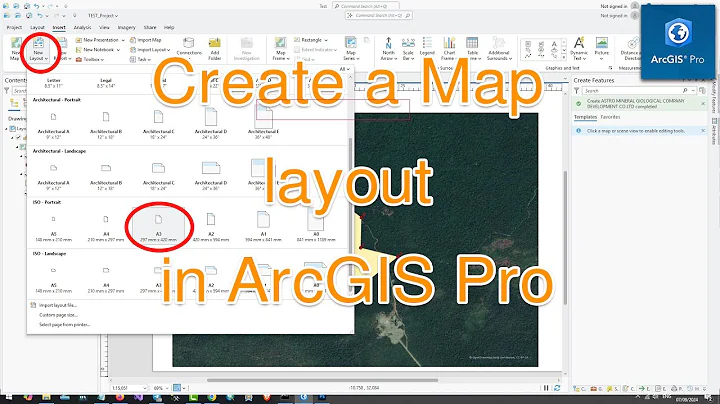Select A4 under ISO - Portrait
The width and height of the screenshot is (720, 404).
pos(106,227)
